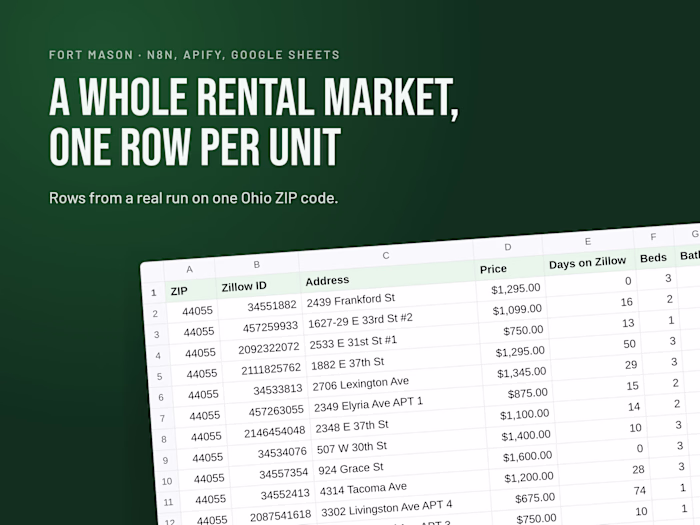Click price cell $1,600.00
Screen dimensions: 700x525
pos(522,457)
